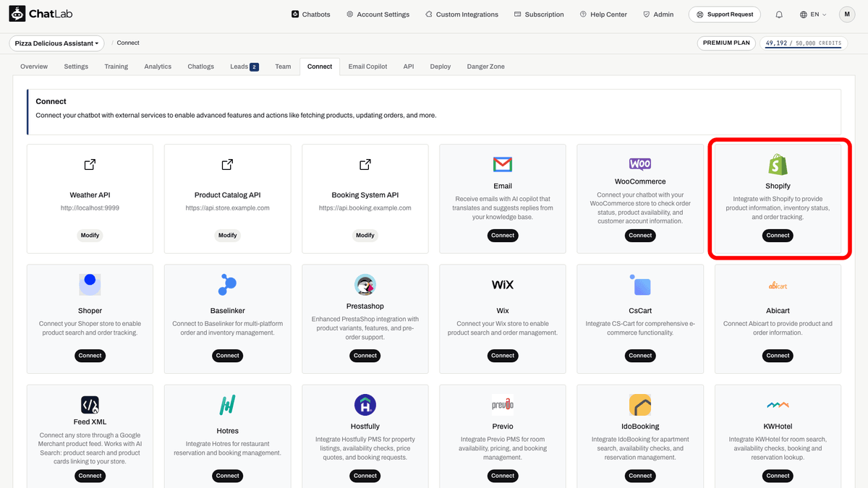Switch to the Email Copilot tab
The width and height of the screenshot is (868, 488).
367,67
